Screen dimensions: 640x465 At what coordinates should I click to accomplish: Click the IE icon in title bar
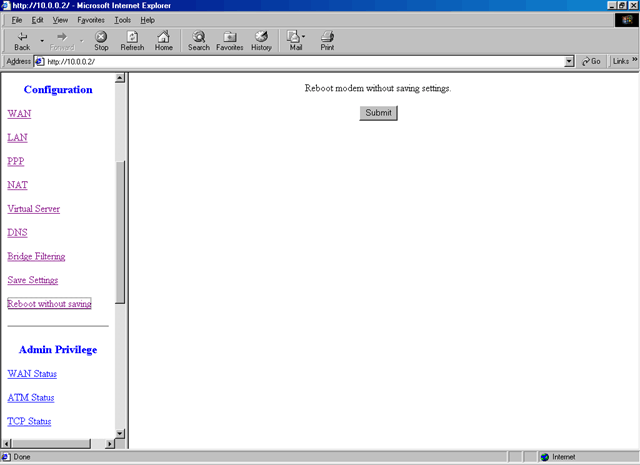5,5
